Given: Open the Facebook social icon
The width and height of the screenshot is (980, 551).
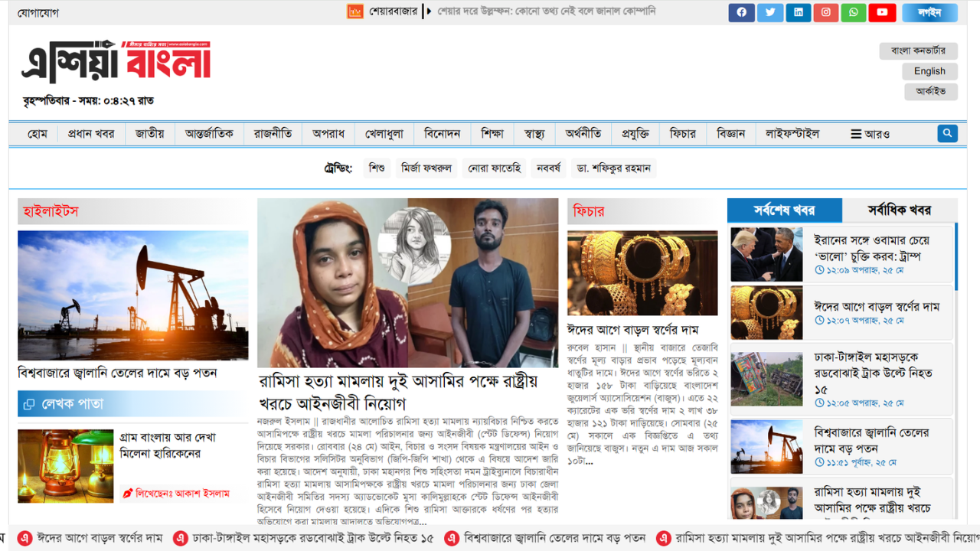Looking at the screenshot, I should [x=741, y=12].
